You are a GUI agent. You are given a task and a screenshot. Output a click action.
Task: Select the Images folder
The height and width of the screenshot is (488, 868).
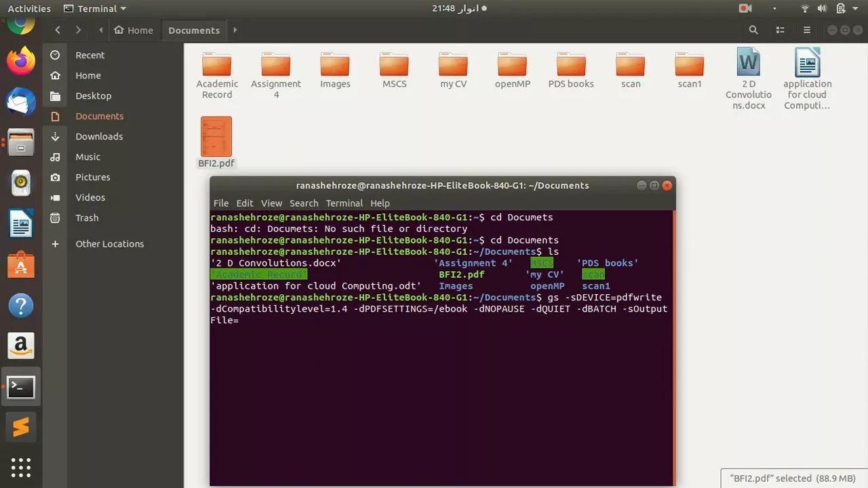coord(335,70)
